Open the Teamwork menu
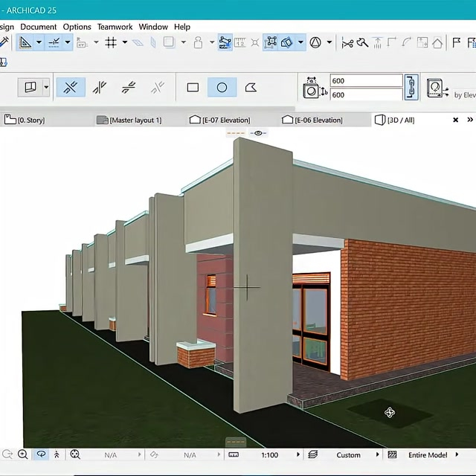 114,27
